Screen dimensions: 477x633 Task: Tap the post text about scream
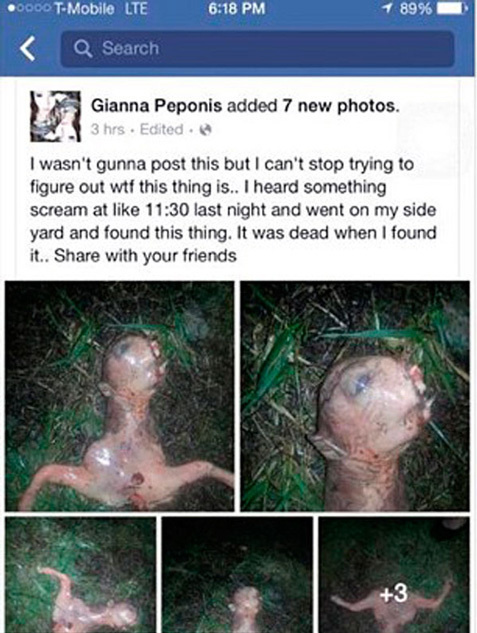tap(233, 210)
